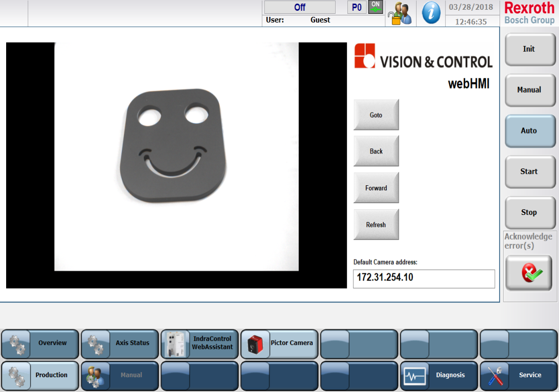559x392 pixels.
Task: Toggle the ON switch in the header
Action: (375, 7)
